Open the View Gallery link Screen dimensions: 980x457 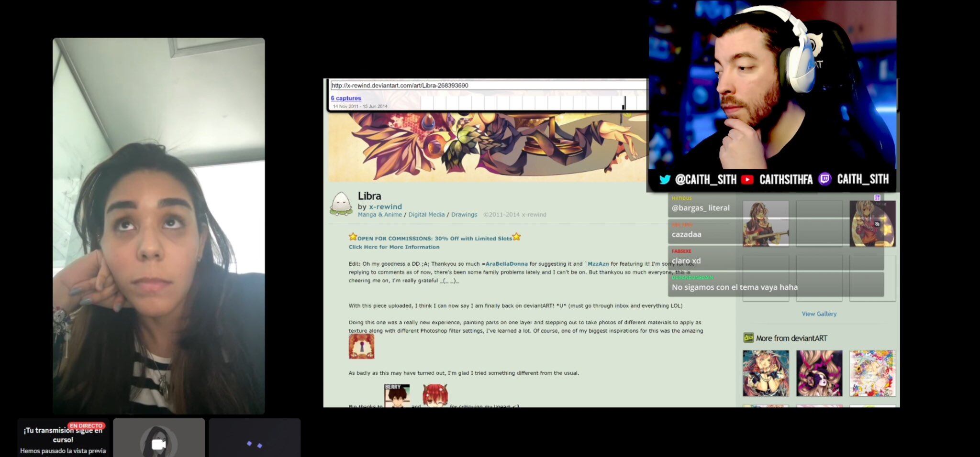coord(819,314)
